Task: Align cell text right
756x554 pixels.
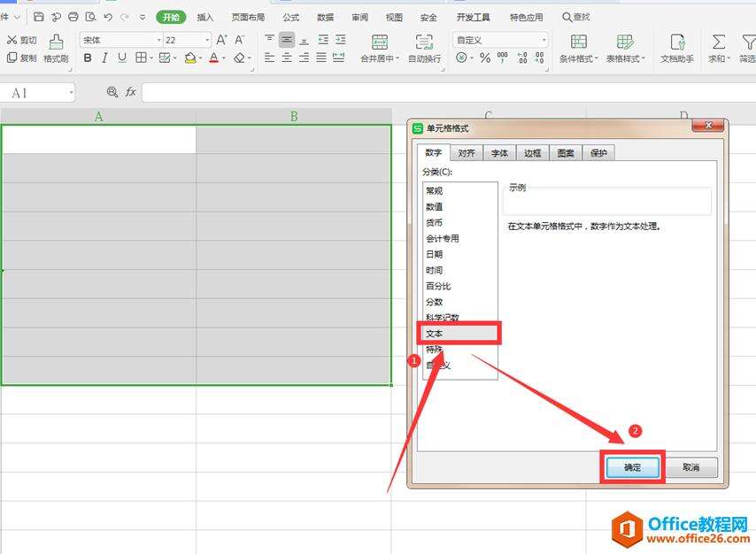Action: click(x=305, y=58)
